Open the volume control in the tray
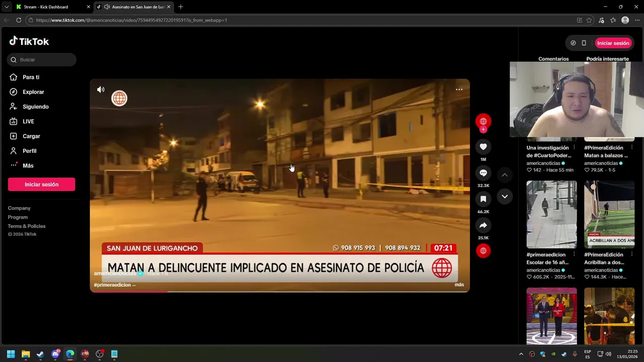The image size is (644, 362). (x=608, y=354)
